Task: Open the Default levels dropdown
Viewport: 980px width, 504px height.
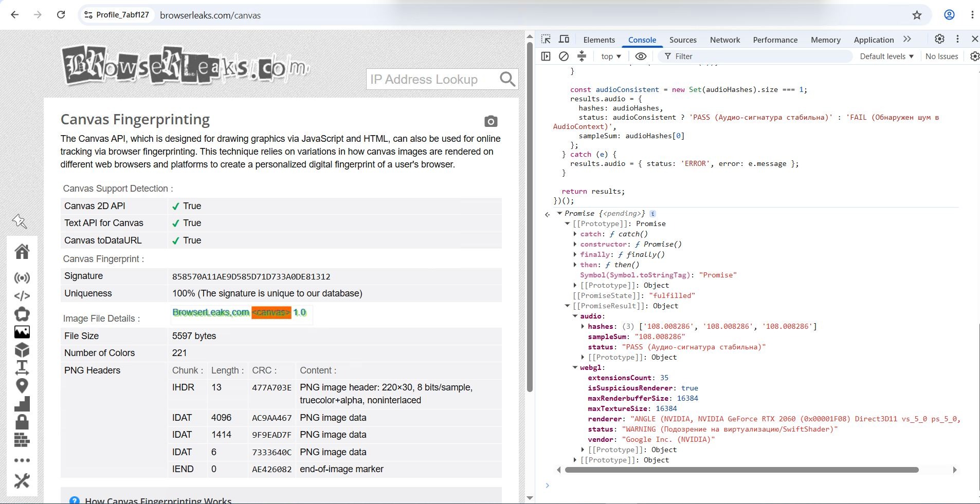Action: 887,57
